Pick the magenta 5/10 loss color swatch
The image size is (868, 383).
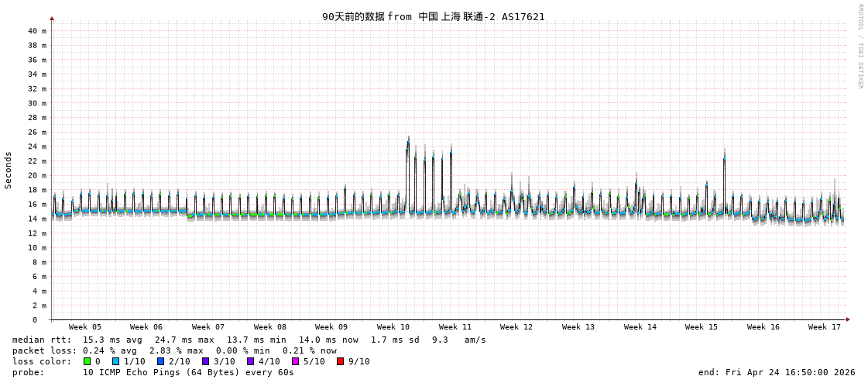(295, 361)
